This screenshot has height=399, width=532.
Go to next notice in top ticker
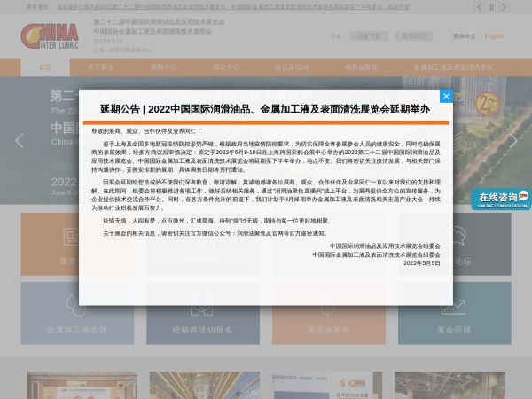click(x=504, y=7)
